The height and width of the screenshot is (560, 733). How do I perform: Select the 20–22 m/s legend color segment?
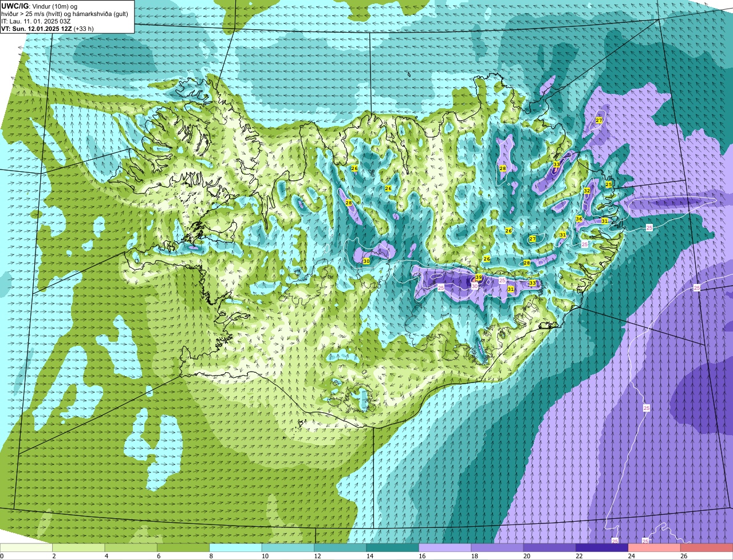click(550, 548)
